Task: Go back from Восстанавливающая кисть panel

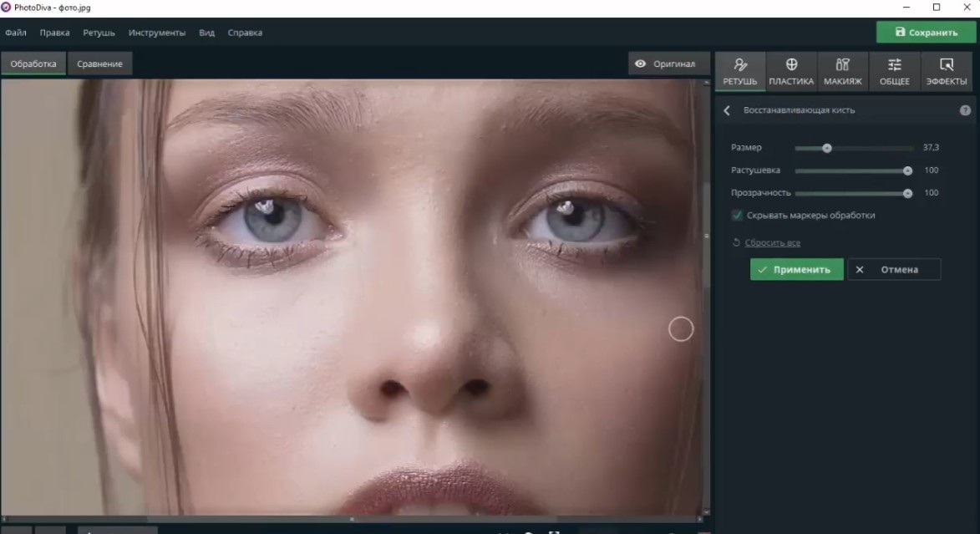Action: coord(727,110)
